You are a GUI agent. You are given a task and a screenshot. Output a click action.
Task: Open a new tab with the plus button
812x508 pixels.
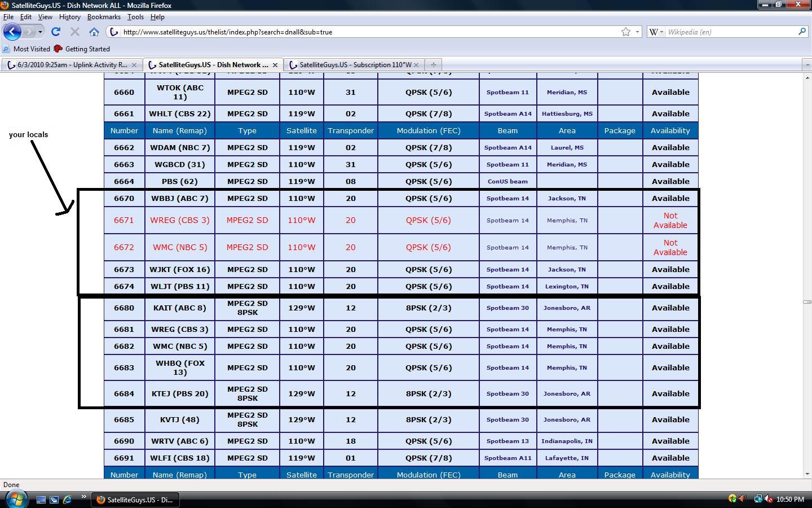(433, 65)
